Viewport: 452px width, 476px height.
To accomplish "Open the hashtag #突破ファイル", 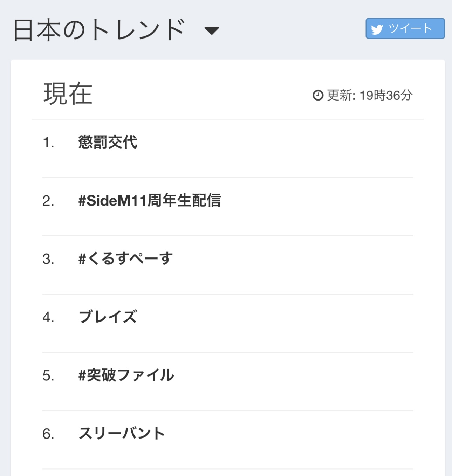I will coord(126,375).
